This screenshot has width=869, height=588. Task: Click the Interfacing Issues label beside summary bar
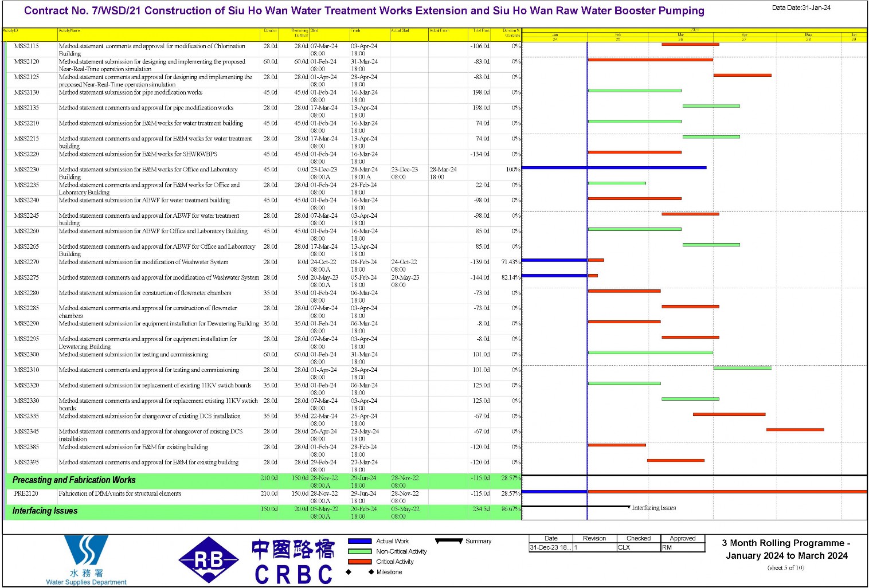[x=653, y=508]
